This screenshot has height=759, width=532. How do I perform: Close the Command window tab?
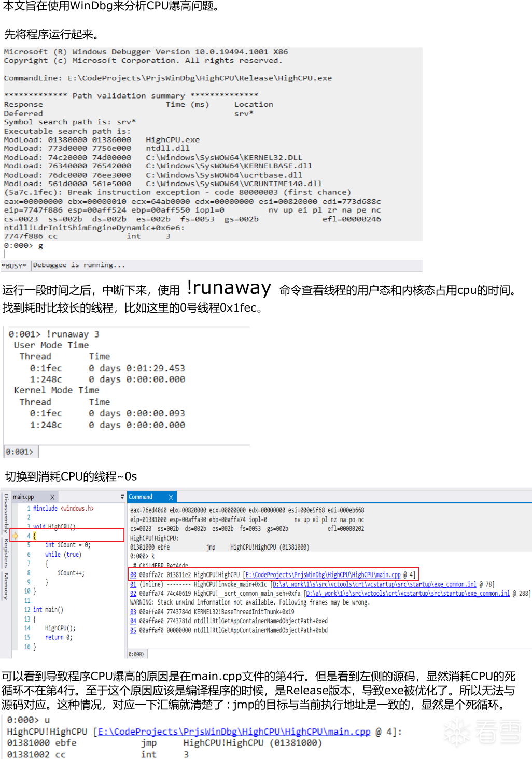click(171, 497)
